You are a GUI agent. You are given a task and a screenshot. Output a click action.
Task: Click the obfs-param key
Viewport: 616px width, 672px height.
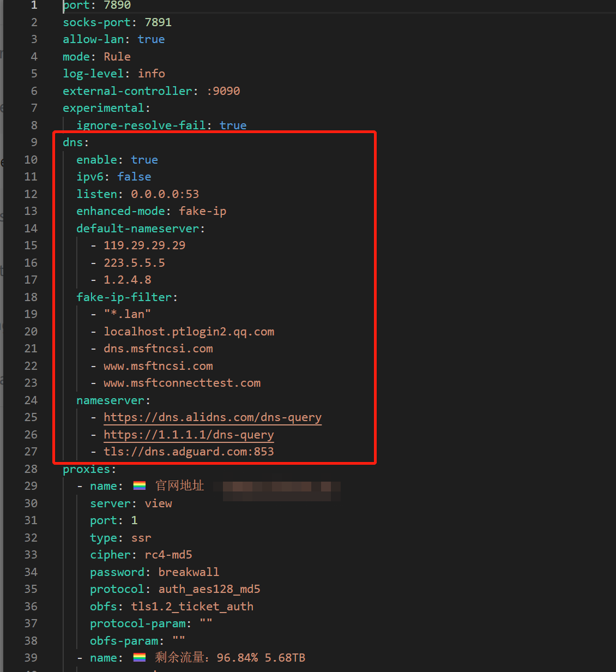pos(124,641)
